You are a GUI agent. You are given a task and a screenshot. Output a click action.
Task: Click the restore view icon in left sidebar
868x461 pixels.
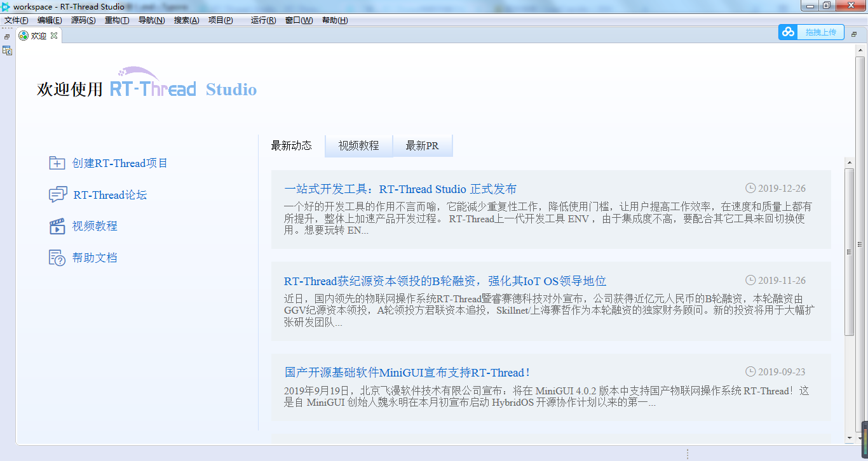coord(6,36)
